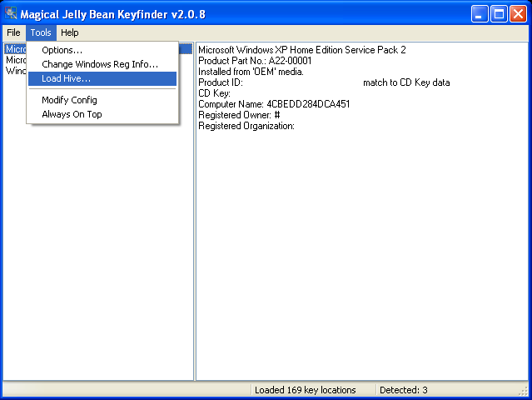Viewport: 532px width, 400px height.
Task: Open the File menu
Action: [13, 32]
